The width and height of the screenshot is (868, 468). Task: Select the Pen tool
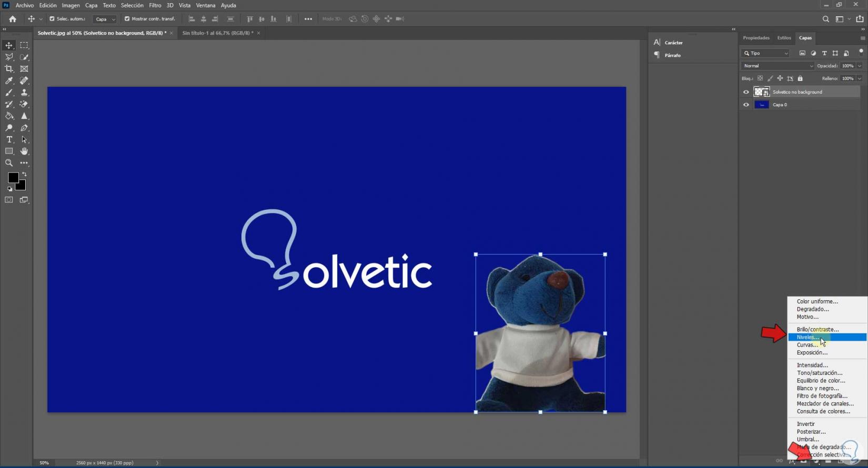(x=24, y=128)
